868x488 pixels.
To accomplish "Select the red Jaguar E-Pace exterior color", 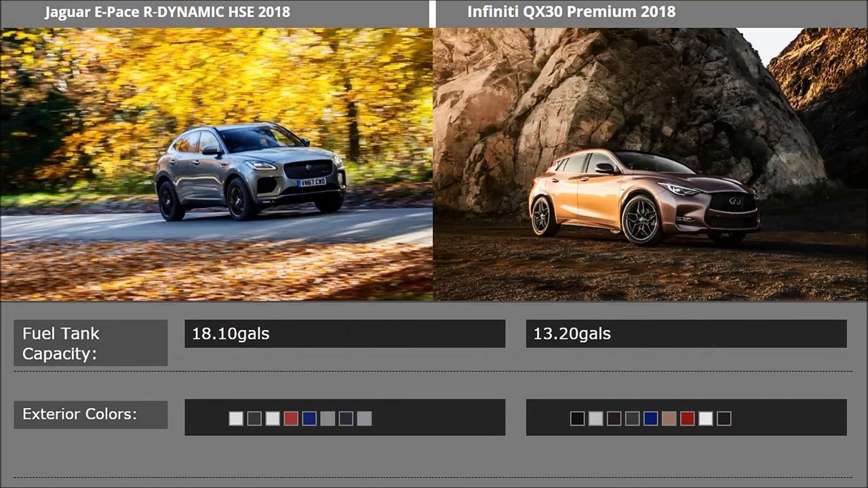I will tap(291, 418).
